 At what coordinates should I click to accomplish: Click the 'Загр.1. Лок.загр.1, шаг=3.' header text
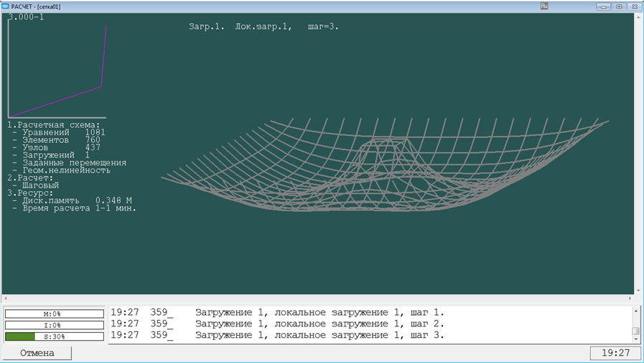pos(263,27)
